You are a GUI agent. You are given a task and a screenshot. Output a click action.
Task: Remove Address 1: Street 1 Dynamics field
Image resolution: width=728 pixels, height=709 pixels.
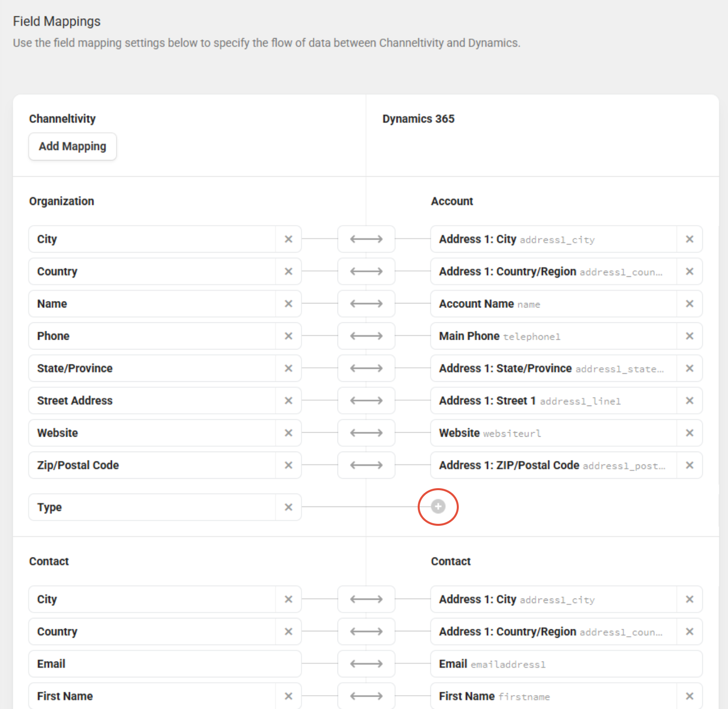(x=689, y=401)
